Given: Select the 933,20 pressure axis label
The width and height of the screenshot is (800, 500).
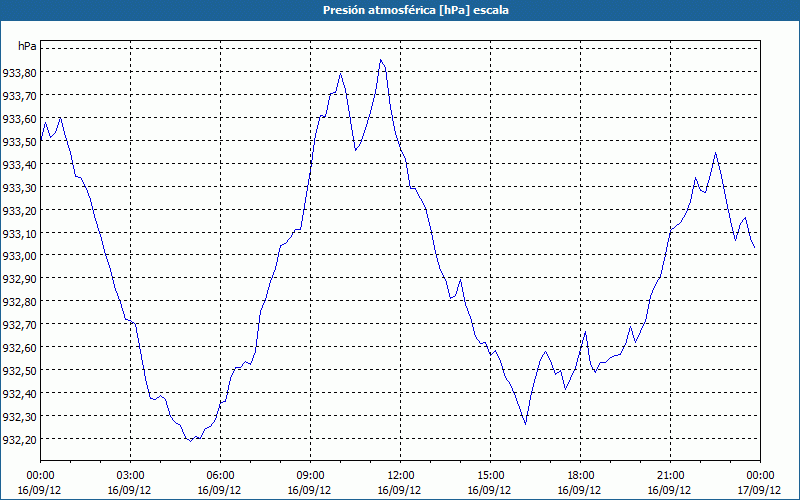Looking at the screenshot, I should click(19, 210).
